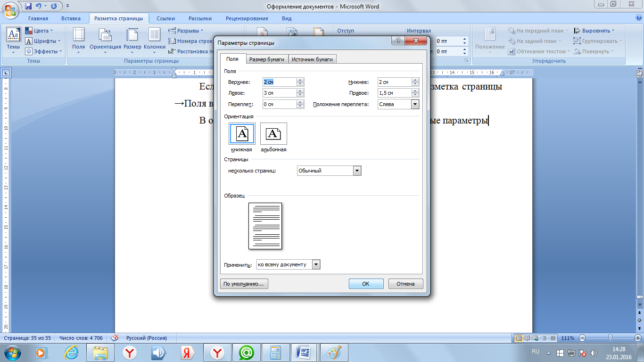This screenshot has width=644, height=362.
Task: Open the Вид ribbon tab
Action: click(x=287, y=18)
